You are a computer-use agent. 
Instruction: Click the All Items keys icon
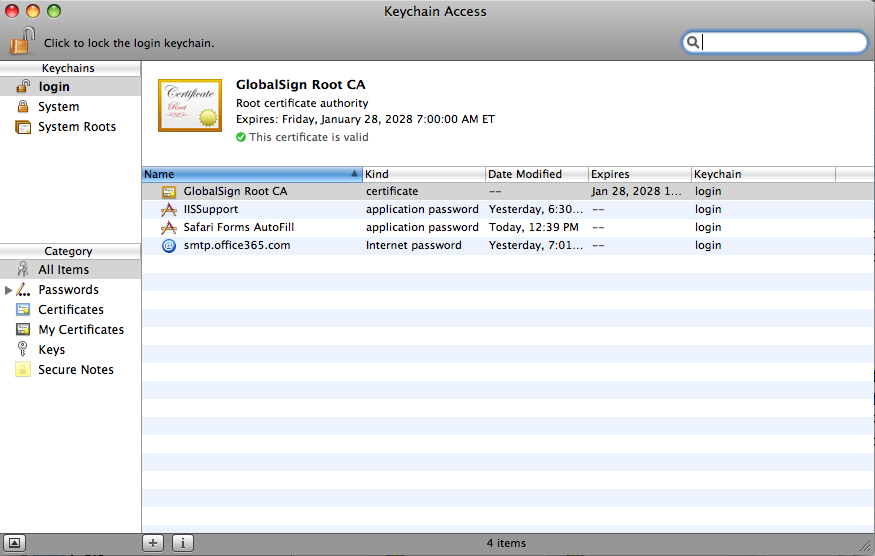(22, 269)
